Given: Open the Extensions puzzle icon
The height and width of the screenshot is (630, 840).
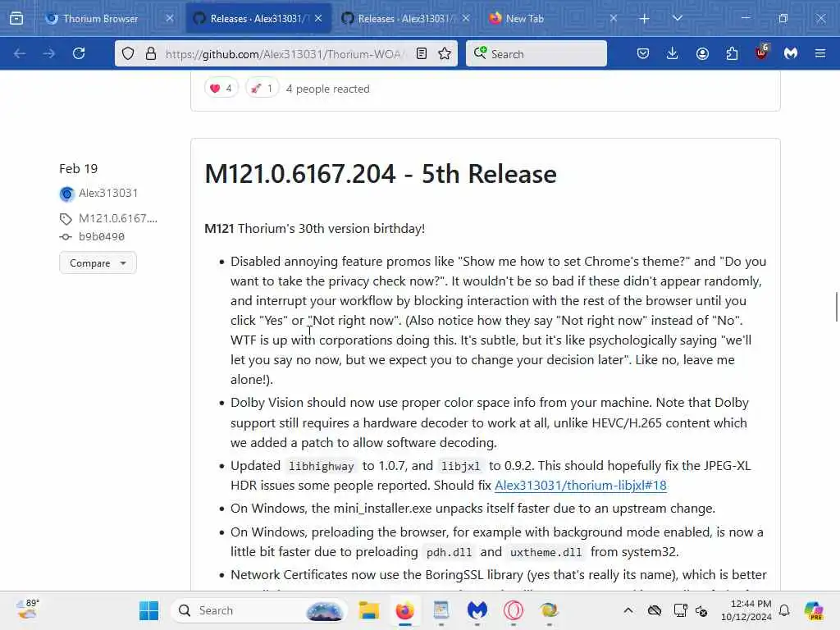Looking at the screenshot, I should (x=732, y=53).
